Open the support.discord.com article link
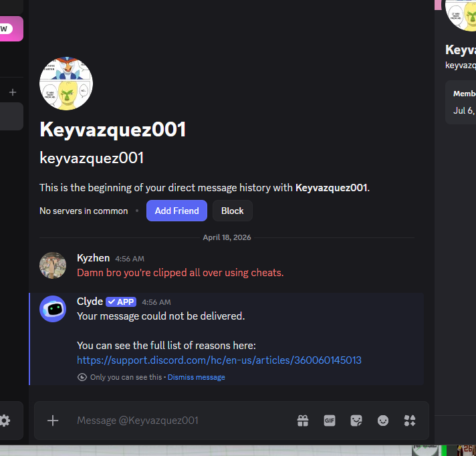476x456 pixels. coord(219,360)
